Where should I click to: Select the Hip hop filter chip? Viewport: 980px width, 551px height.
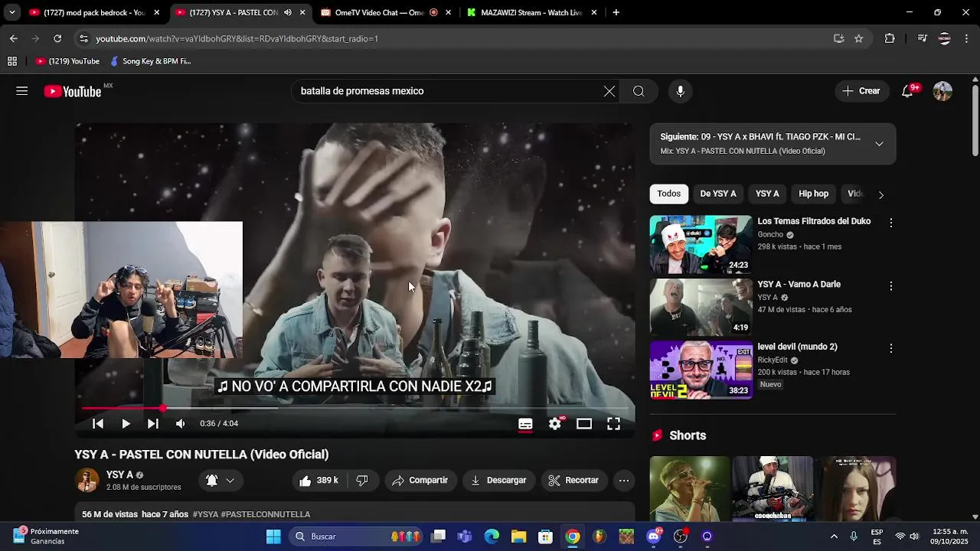click(813, 194)
